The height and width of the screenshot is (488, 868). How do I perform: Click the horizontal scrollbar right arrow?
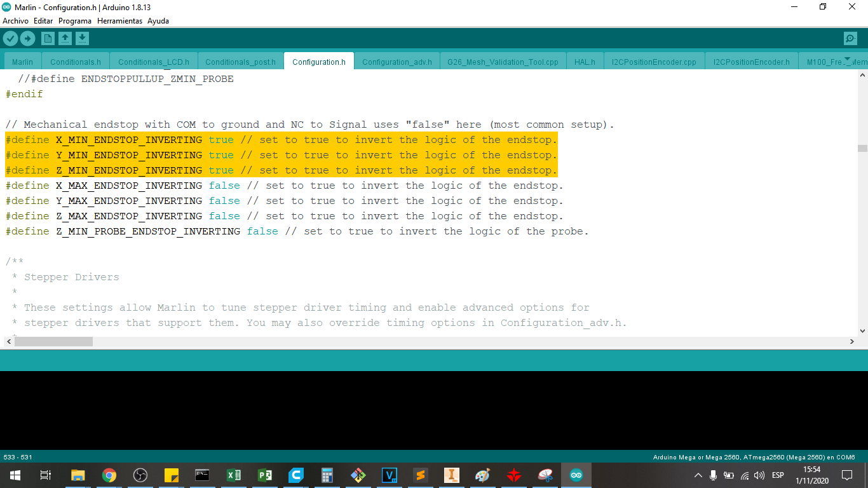pos(851,341)
